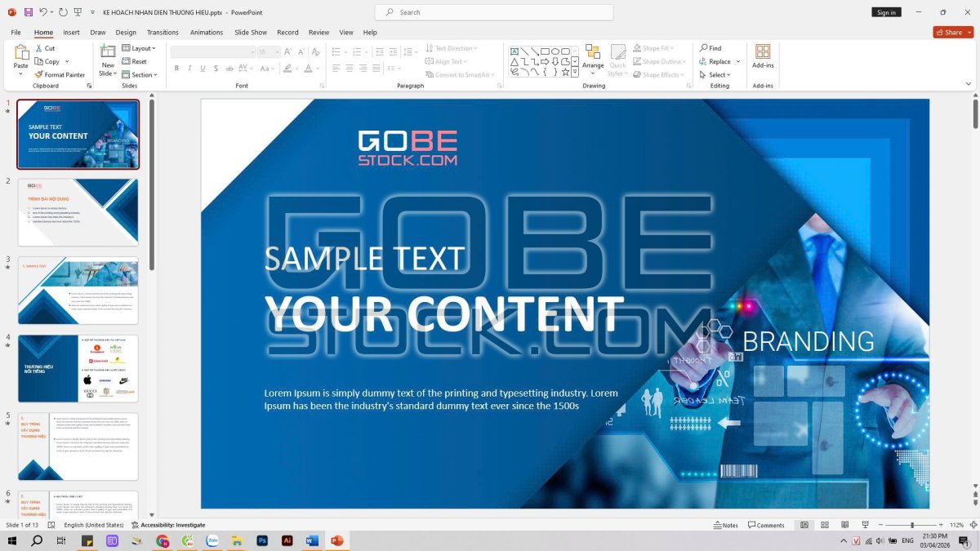Click the New Slide icon
The width and height of the screenshot is (980, 551).
click(108, 51)
